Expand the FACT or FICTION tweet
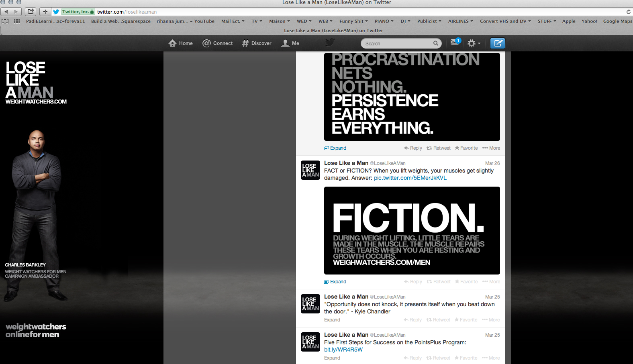Image resolution: width=633 pixels, height=364 pixels. 335,282
